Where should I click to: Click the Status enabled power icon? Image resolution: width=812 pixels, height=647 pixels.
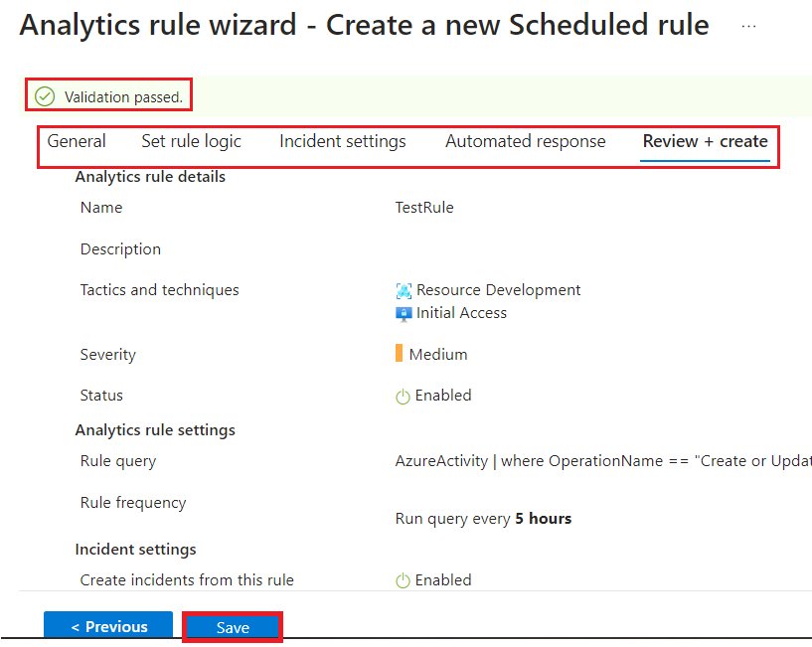(x=403, y=397)
